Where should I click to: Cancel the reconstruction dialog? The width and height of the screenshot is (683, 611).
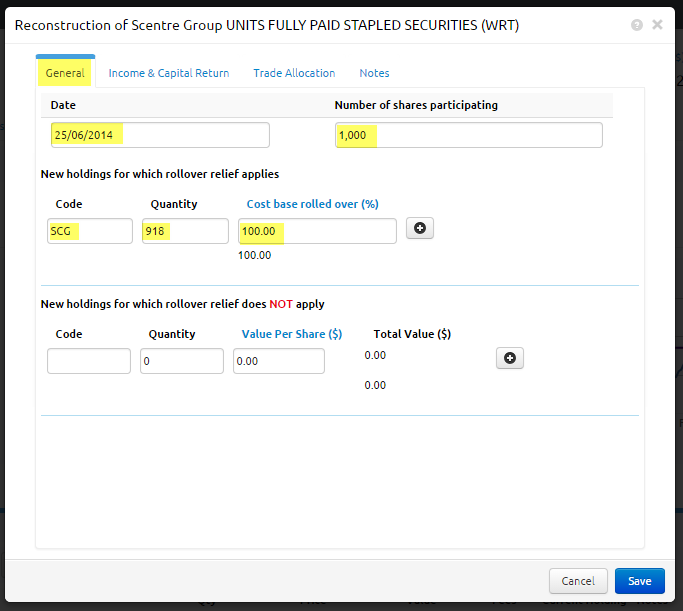pyautogui.click(x=578, y=581)
